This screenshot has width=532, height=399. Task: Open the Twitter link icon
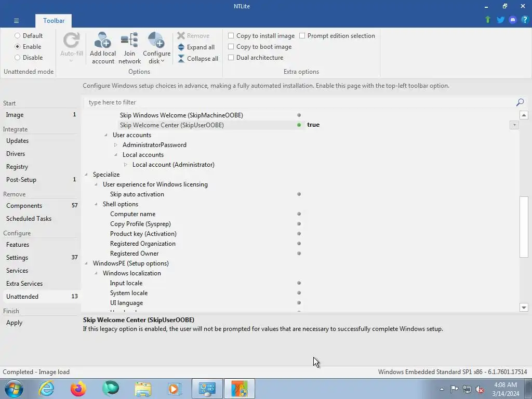point(500,20)
